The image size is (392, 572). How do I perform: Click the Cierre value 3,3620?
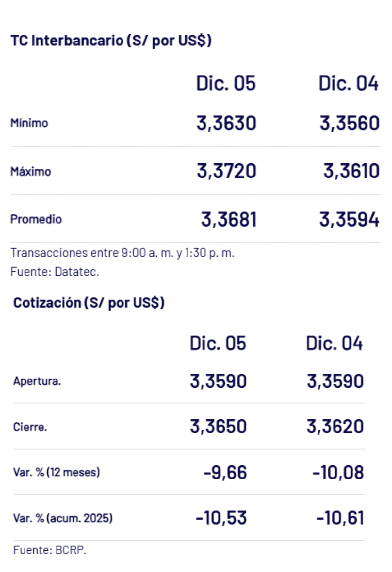point(335,427)
